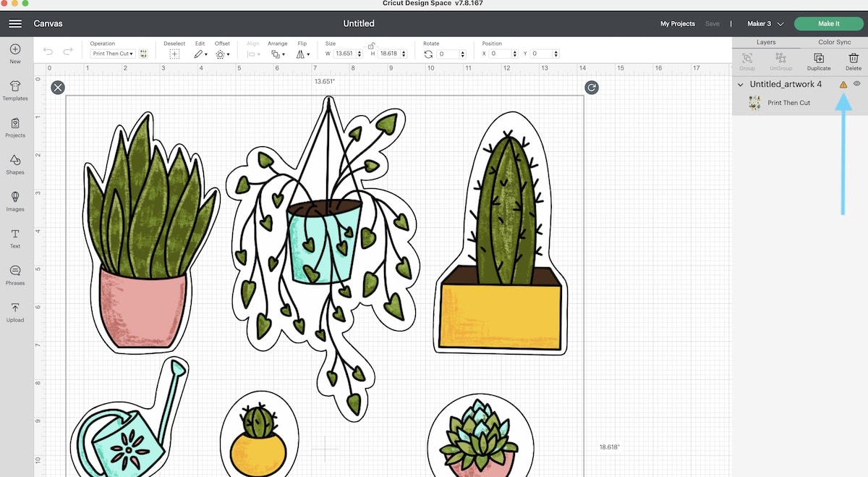Click the Save button

click(712, 24)
